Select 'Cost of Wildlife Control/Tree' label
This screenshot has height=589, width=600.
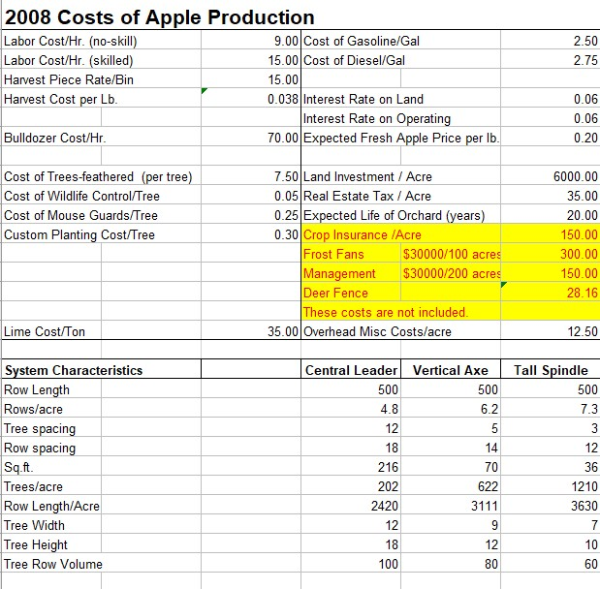tap(82, 196)
